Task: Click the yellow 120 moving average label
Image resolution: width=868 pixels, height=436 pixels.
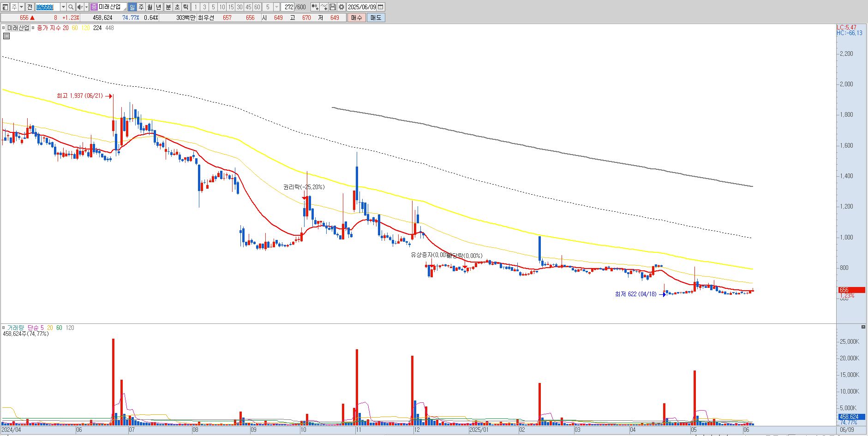Action: (x=85, y=28)
